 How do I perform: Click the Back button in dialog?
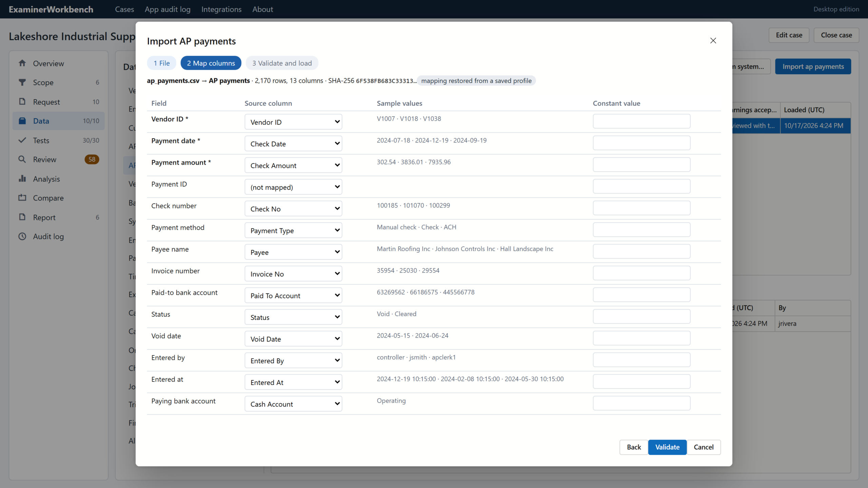tap(634, 447)
